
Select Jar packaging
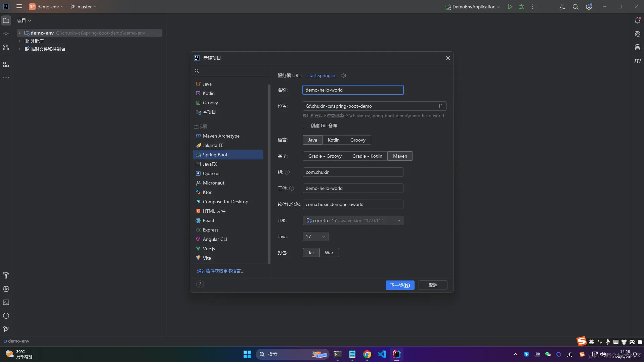click(x=311, y=253)
